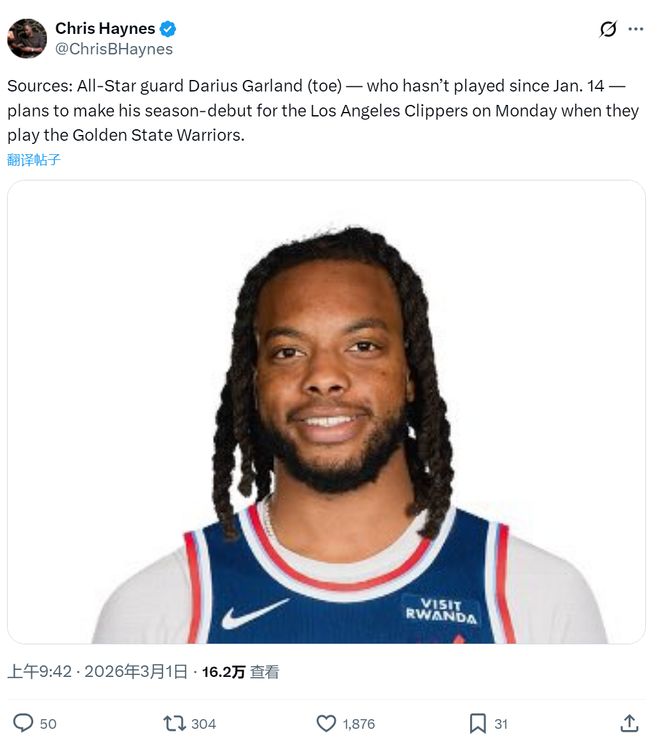Open the @ChrisBHaynes handle link
The height and width of the screenshot is (739, 660).
click(114, 49)
